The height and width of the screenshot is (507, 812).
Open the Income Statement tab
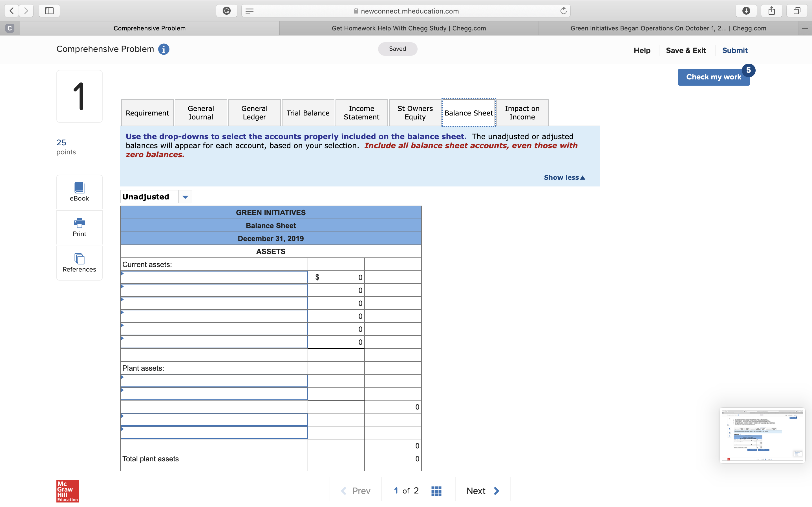coord(361,113)
